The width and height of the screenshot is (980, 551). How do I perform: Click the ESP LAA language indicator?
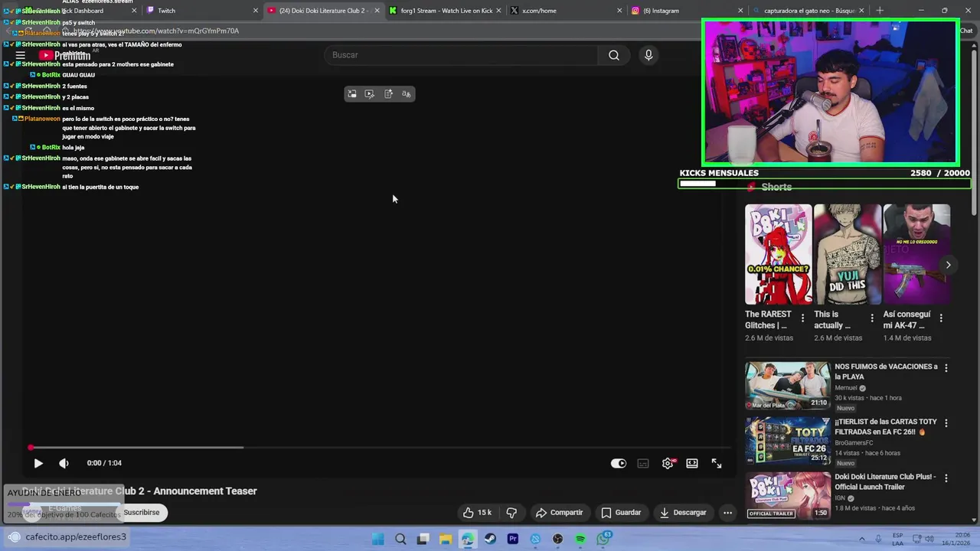(x=897, y=539)
